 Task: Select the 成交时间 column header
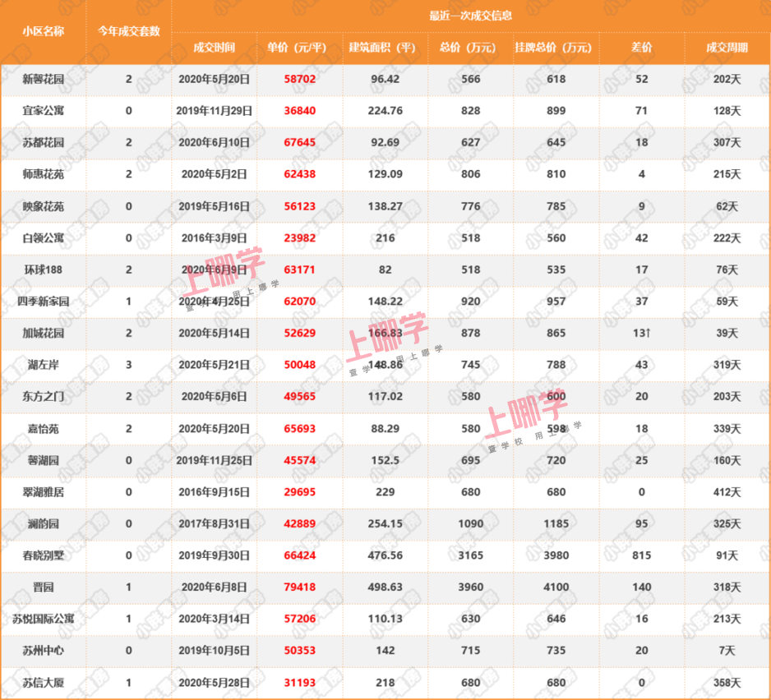[x=214, y=48]
